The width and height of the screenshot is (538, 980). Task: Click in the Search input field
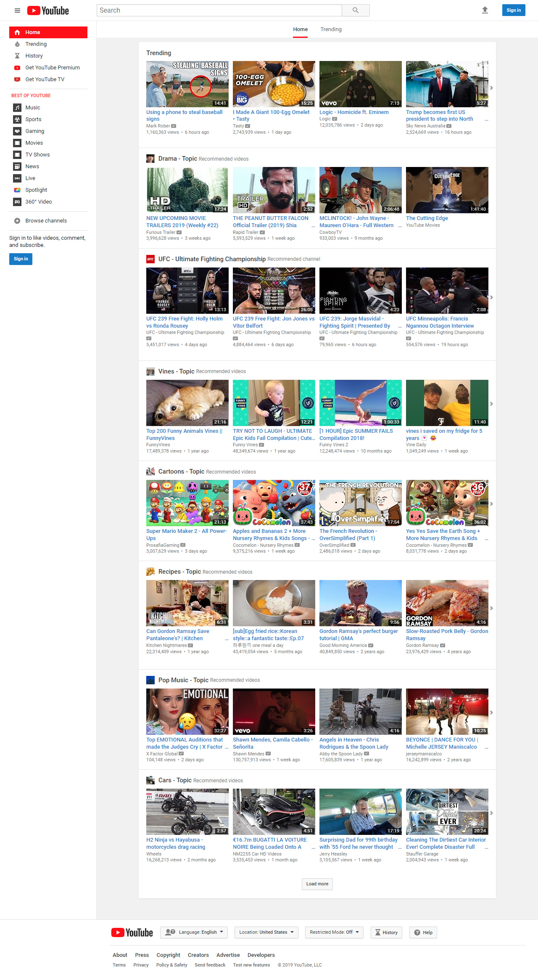219,10
